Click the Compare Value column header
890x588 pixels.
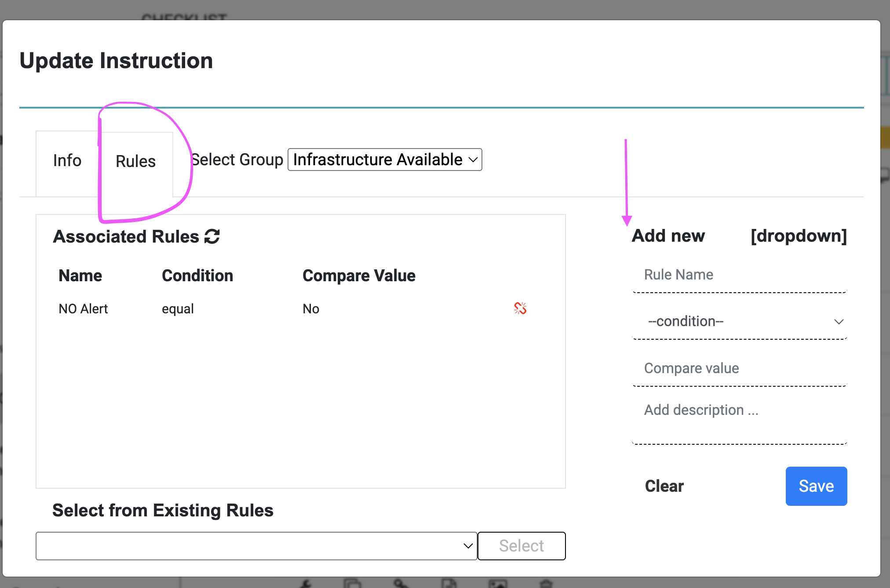(359, 276)
